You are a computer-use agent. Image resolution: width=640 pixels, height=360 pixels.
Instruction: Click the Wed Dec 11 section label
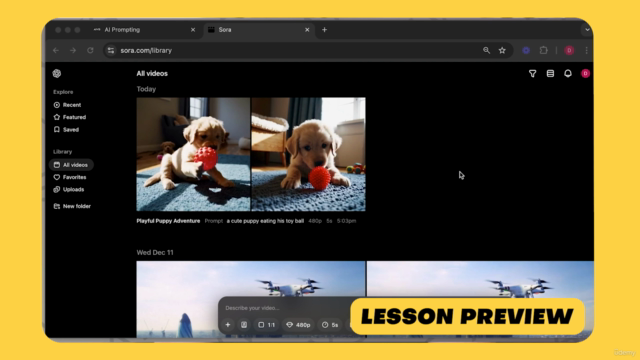pyautogui.click(x=155, y=253)
